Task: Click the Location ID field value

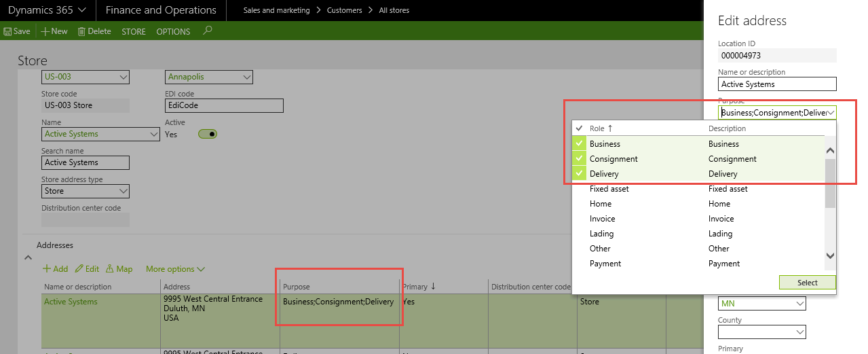Action: tap(777, 56)
